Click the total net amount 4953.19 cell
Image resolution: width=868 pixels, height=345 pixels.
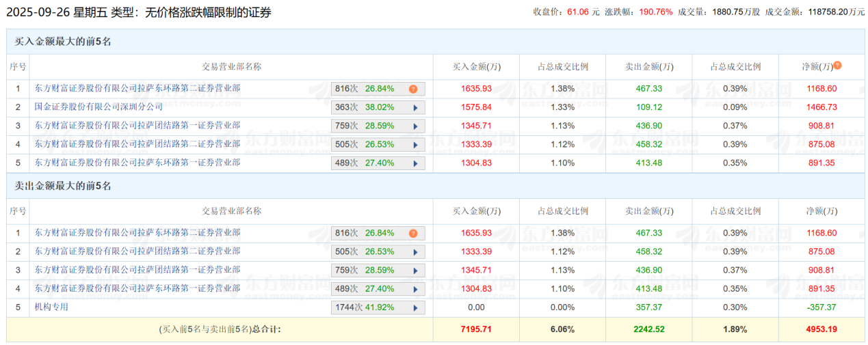[819, 329]
